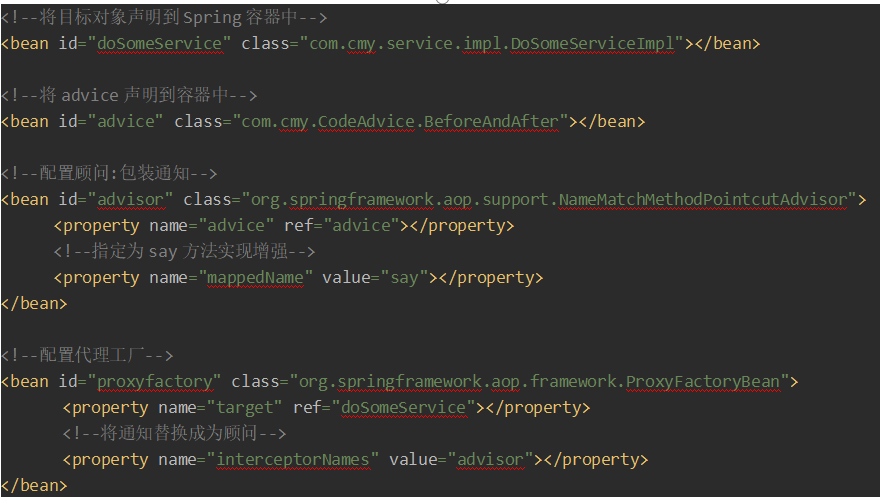This screenshot has width=880, height=497.
Task: Click the comment 配置顾问:包装通知
Action: pos(109,173)
